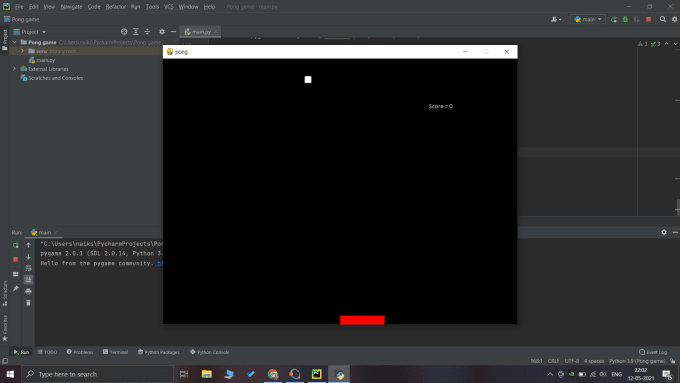680x383 pixels.
Task: Collapse the Pong game root folder
Action: pos(15,42)
